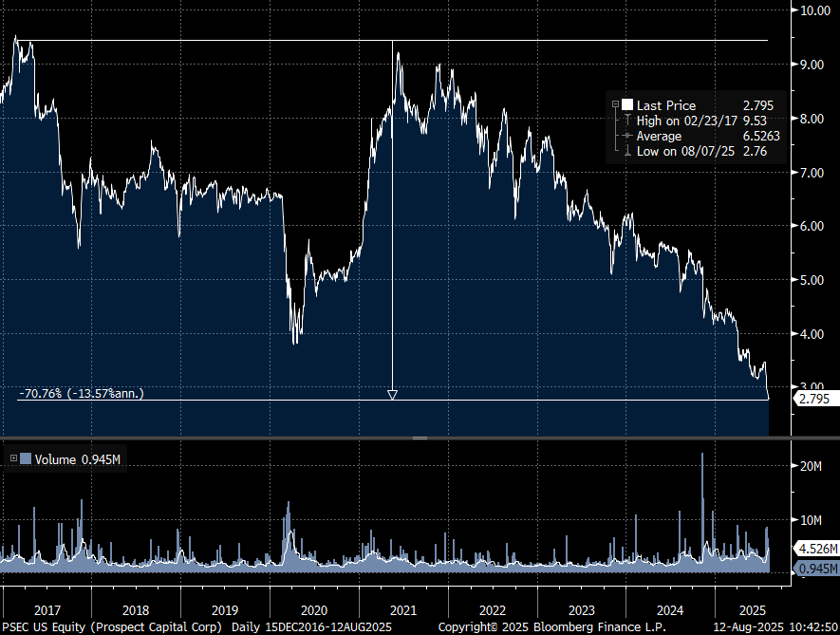Click the 2.76 low value in legend
The width and height of the screenshot is (840, 635).
tap(755, 152)
